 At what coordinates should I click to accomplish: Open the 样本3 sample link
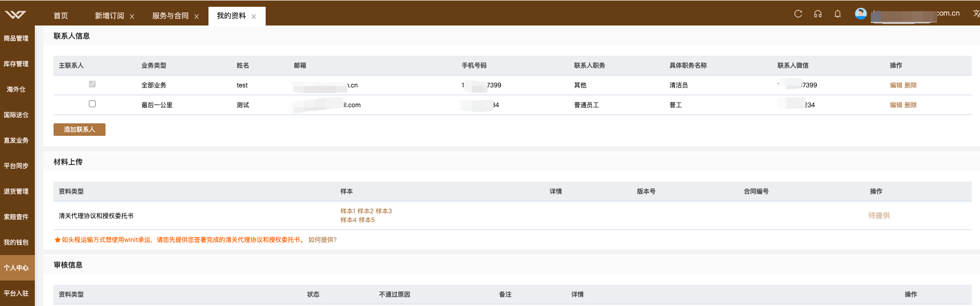384,211
